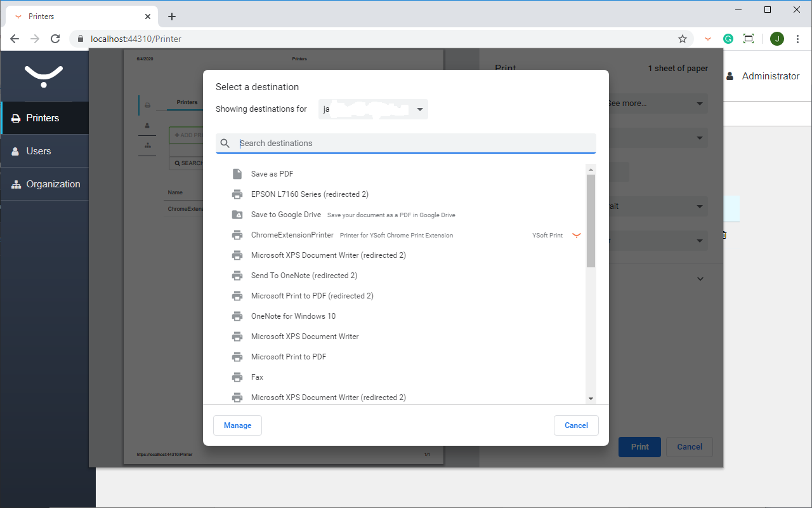The height and width of the screenshot is (508, 812).
Task: Expand the Showing destinations for account dropdown
Action: click(419, 109)
